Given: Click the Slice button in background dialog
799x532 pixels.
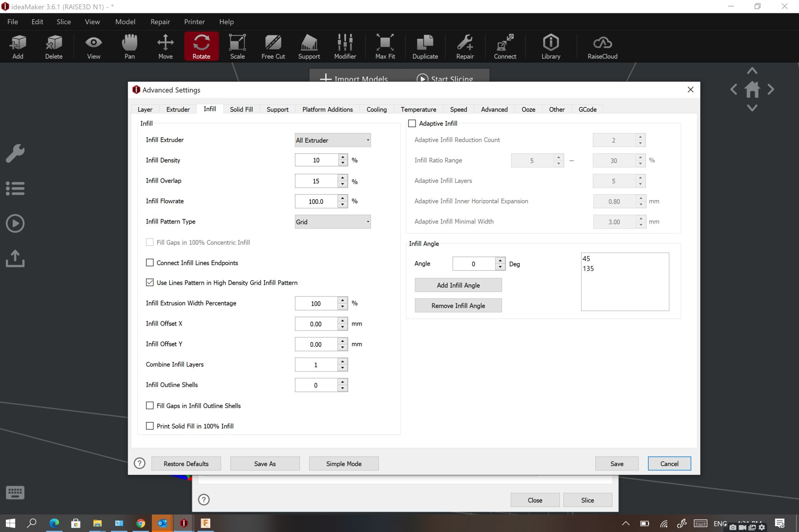Looking at the screenshot, I should (x=587, y=500).
